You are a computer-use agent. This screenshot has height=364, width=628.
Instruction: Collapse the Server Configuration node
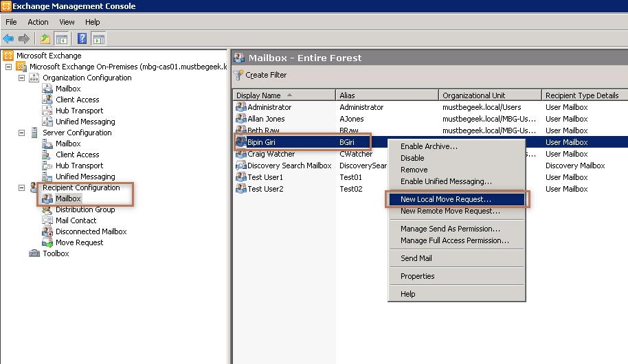click(x=21, y=133)
